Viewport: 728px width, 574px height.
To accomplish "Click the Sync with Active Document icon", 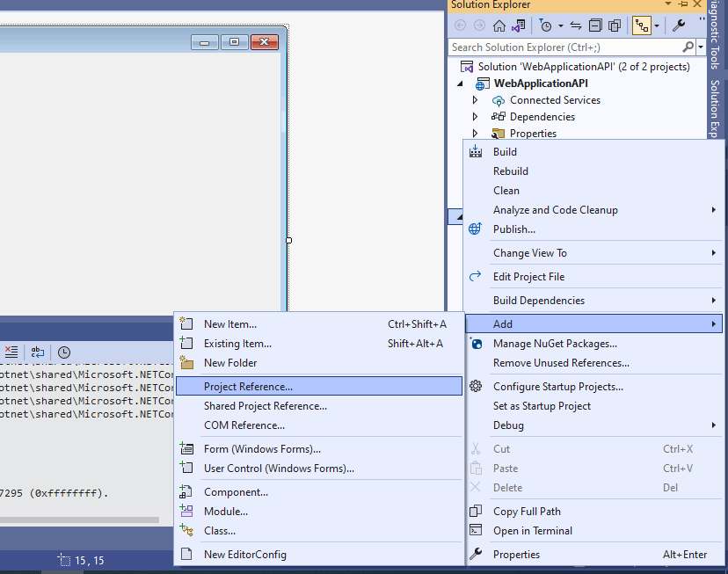I will (576, 25).
